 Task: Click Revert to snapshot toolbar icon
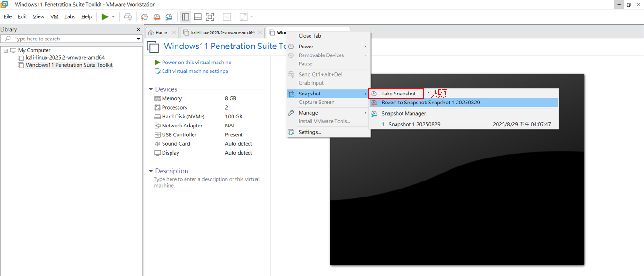(157, 17)
